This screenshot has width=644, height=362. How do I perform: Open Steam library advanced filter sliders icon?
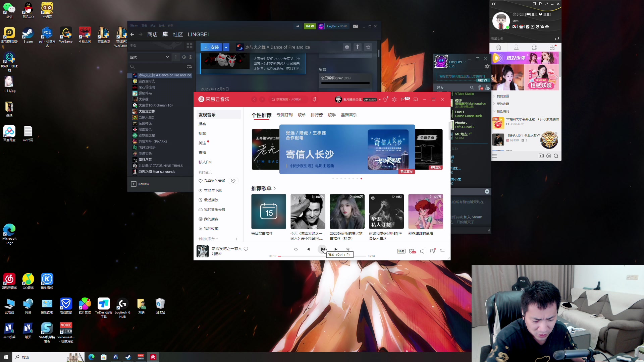pyautogui.click(x=190, y=67)
